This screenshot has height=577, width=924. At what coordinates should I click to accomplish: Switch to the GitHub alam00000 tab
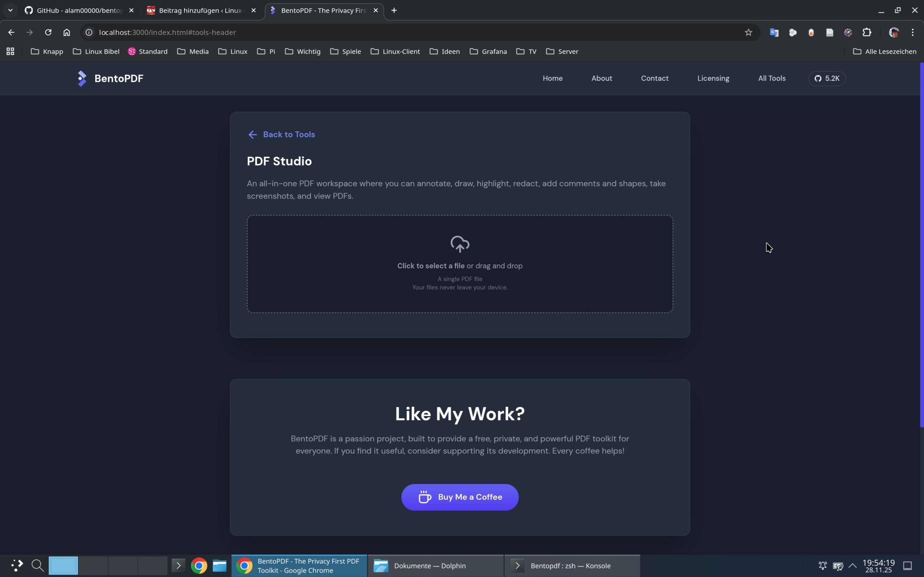[78, 10]
